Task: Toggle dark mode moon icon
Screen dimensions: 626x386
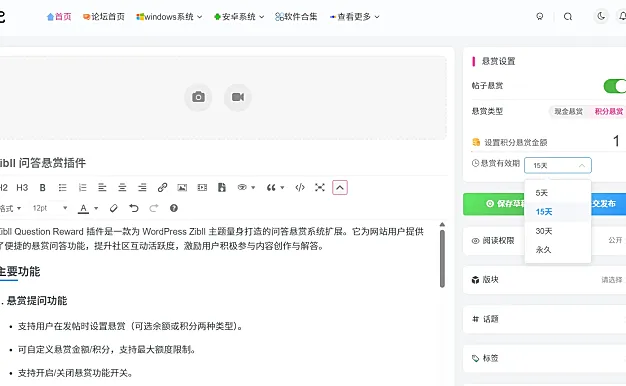Action: (601, 16)
